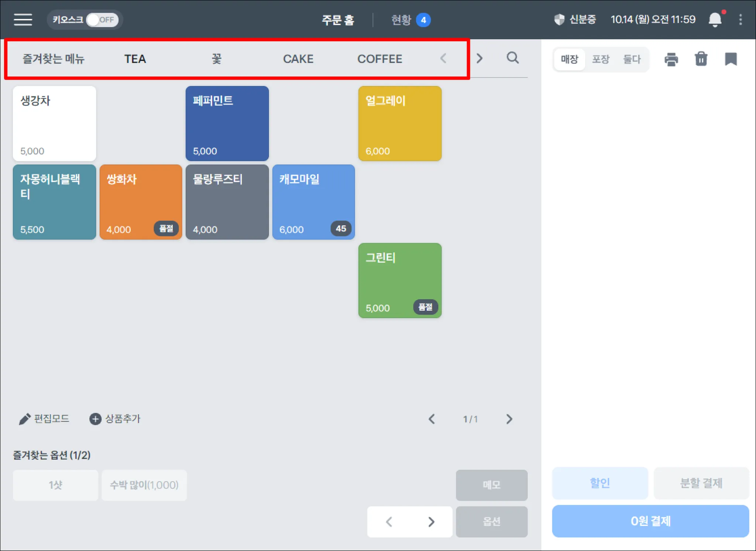The height and width of the screenshot is (551, 756).
Task: Go to next menu page arrow
Action: point(509,419)
